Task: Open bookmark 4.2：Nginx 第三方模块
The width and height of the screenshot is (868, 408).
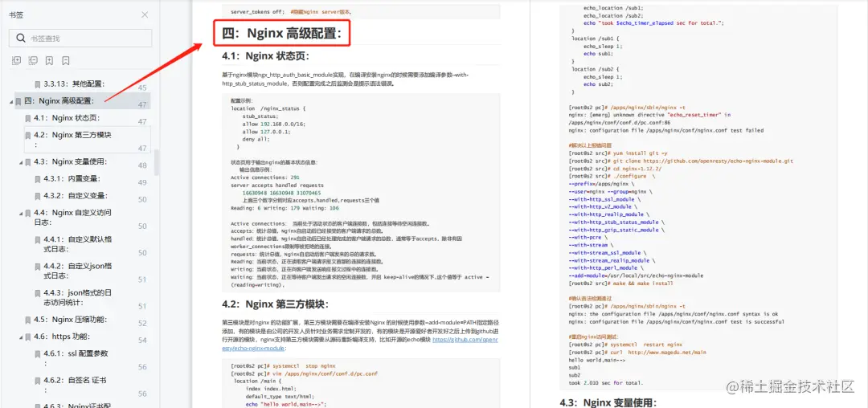Action: [72, 140]
